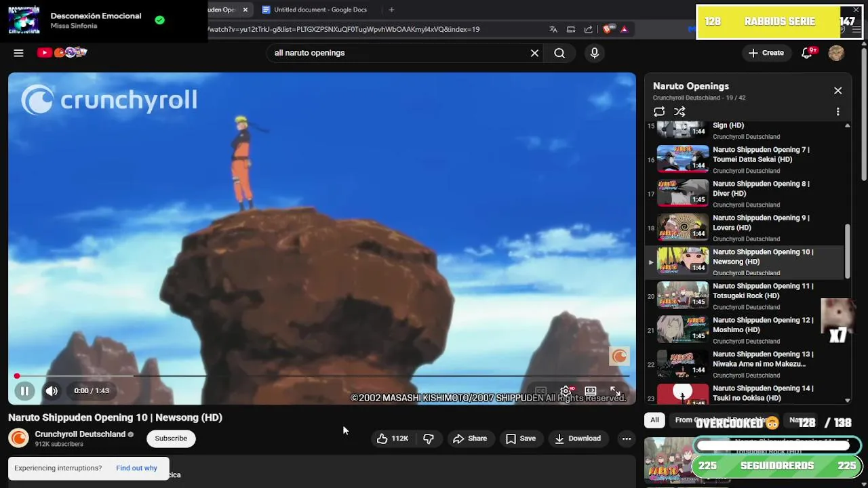Click the search magnifier button
This screenshot has height=488, width=868.
click(559, 53)
